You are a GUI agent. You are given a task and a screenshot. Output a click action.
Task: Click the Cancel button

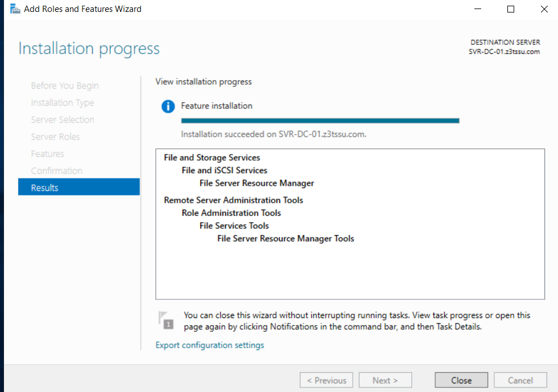(520, 380)
